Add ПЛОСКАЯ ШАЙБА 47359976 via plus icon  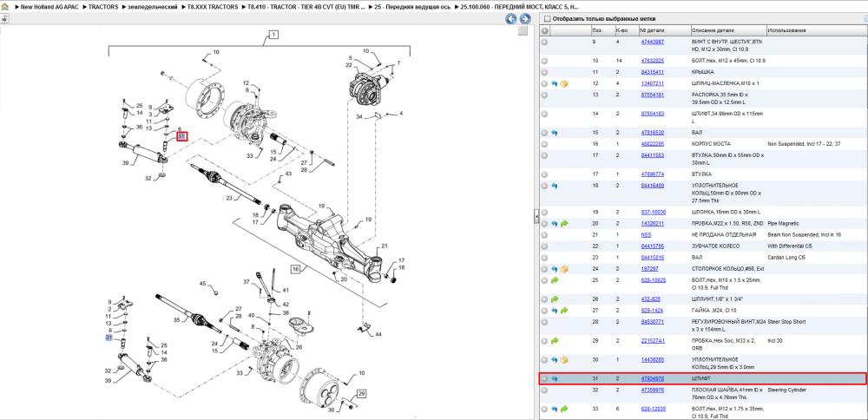click(x=545, y=390)
